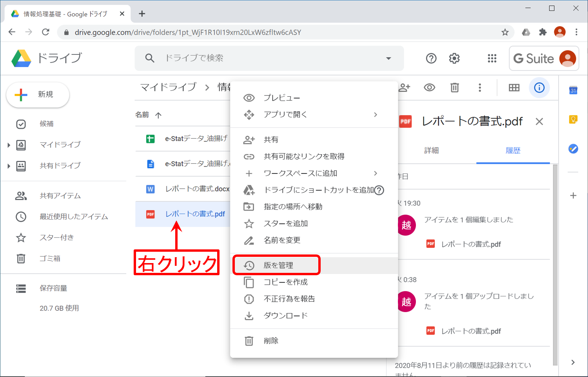Choose スターを追加 menu item
Screen dimensions: 588x377
point(314,224)
